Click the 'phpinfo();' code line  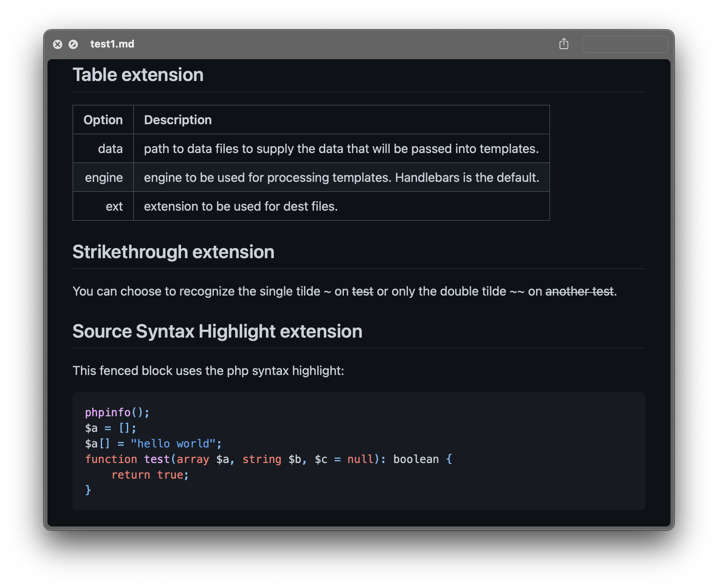[x=117, y=412]
